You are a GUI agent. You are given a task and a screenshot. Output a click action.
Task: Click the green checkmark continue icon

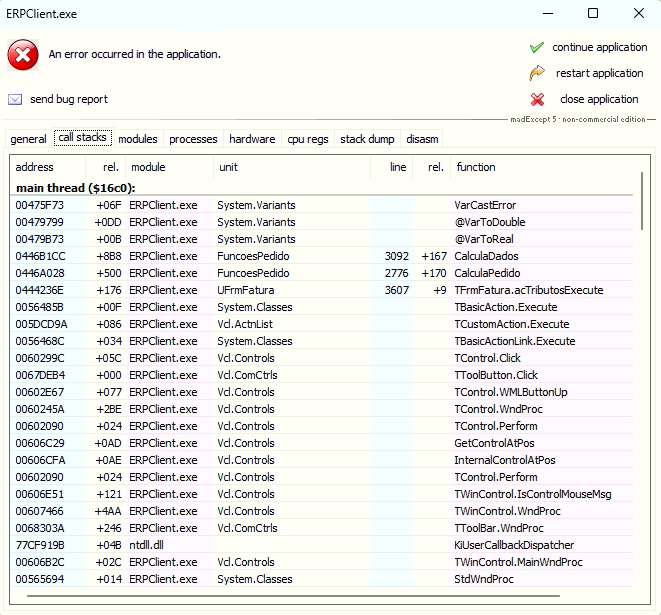[537, 47]
